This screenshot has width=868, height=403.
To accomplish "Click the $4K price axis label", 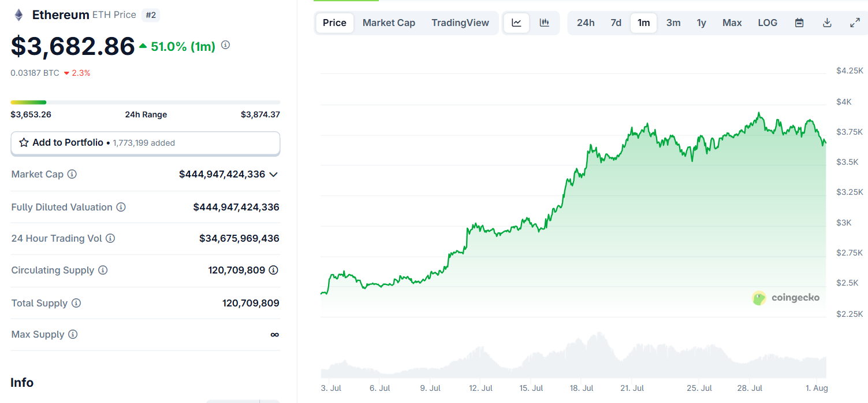I will pos(844,102).
